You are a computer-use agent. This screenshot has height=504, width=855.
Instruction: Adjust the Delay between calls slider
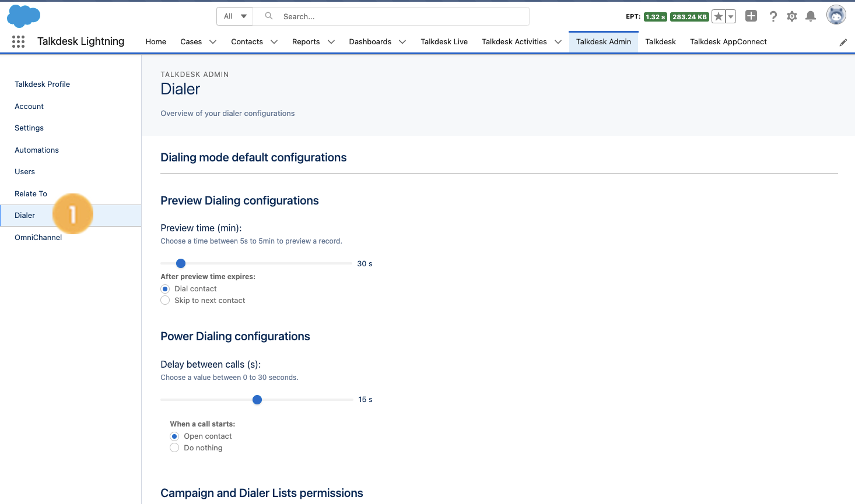point(257,400)
